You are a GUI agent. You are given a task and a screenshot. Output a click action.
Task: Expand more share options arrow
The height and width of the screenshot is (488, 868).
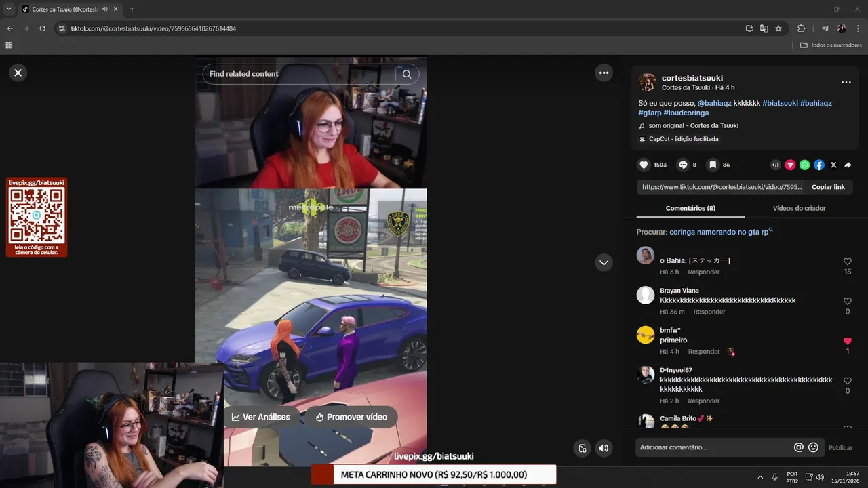coord(848,165)
